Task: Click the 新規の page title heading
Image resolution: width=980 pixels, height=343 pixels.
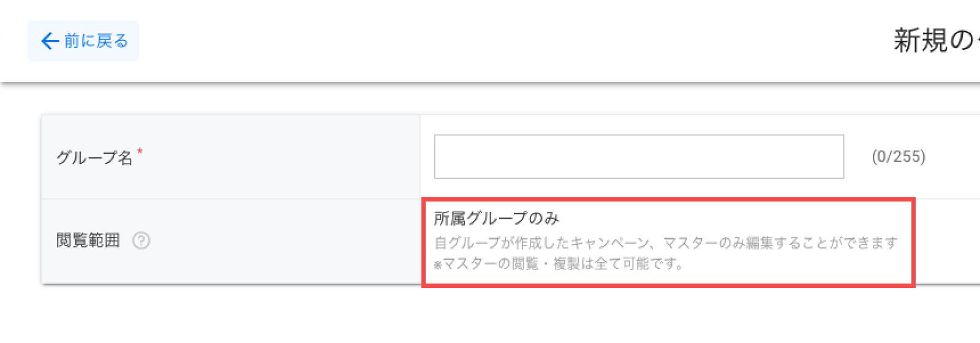Action: tap(937, 40)
